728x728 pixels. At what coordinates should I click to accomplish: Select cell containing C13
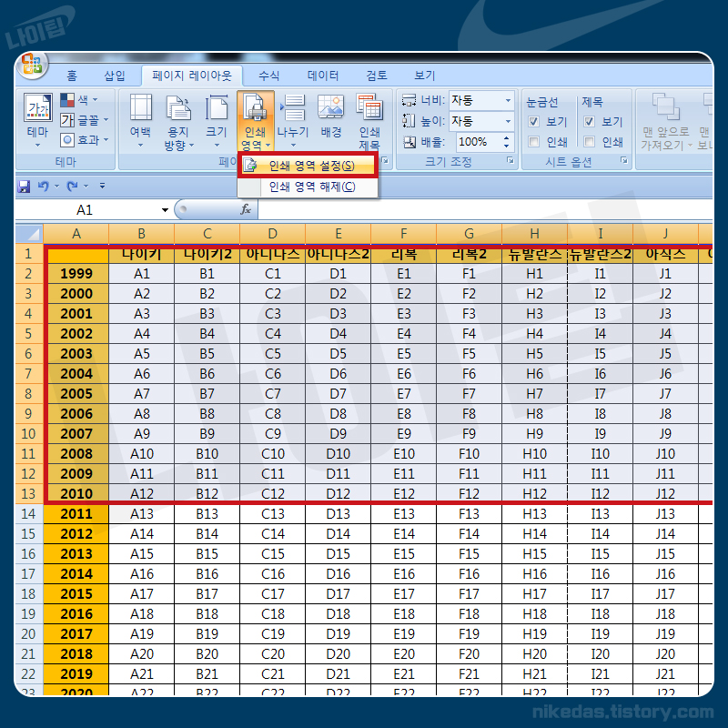click(x=272, y=514)
